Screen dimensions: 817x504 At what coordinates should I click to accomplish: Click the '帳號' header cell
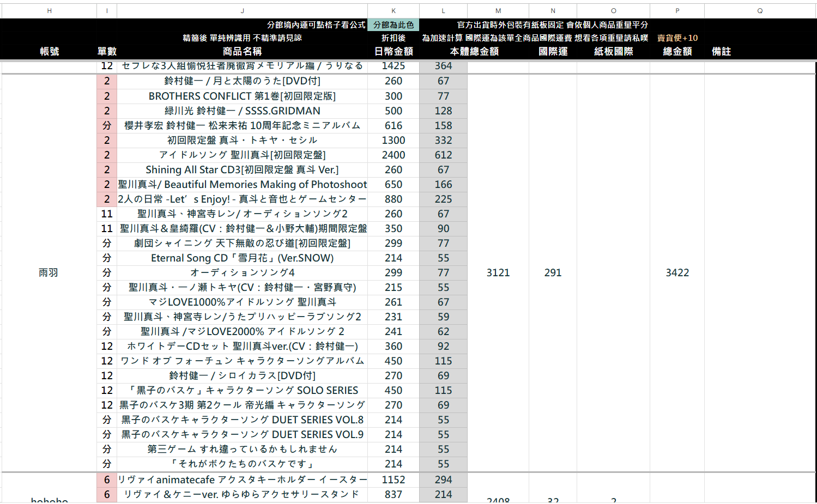(x=49, y=51)
